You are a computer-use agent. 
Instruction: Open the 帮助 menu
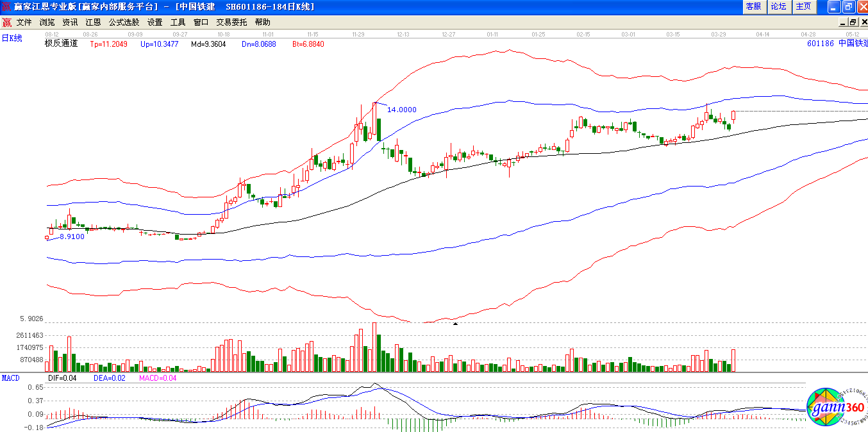[x=262, y=22]
